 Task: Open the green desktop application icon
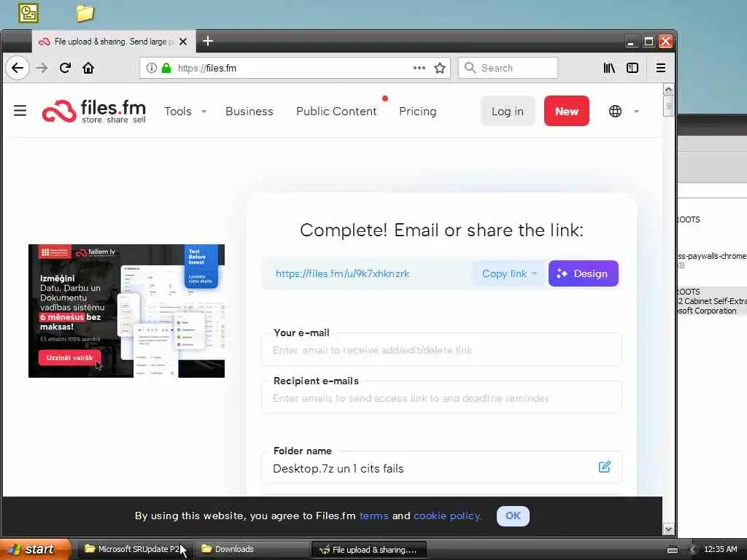(x=28, y=13)
